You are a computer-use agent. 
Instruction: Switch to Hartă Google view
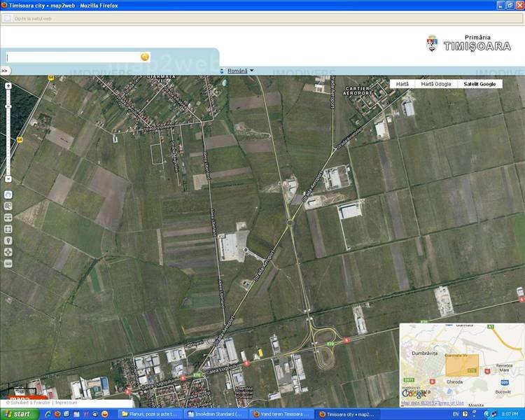(435, 84)
